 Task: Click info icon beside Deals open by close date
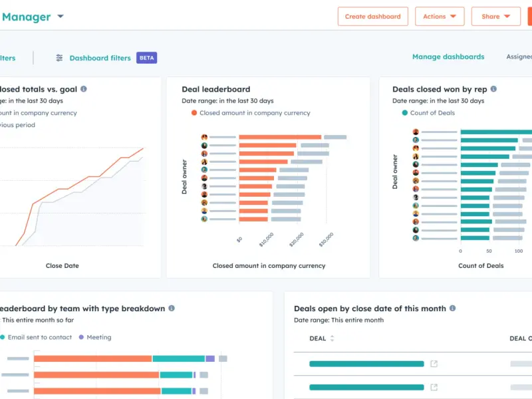[x=453, y=309]
